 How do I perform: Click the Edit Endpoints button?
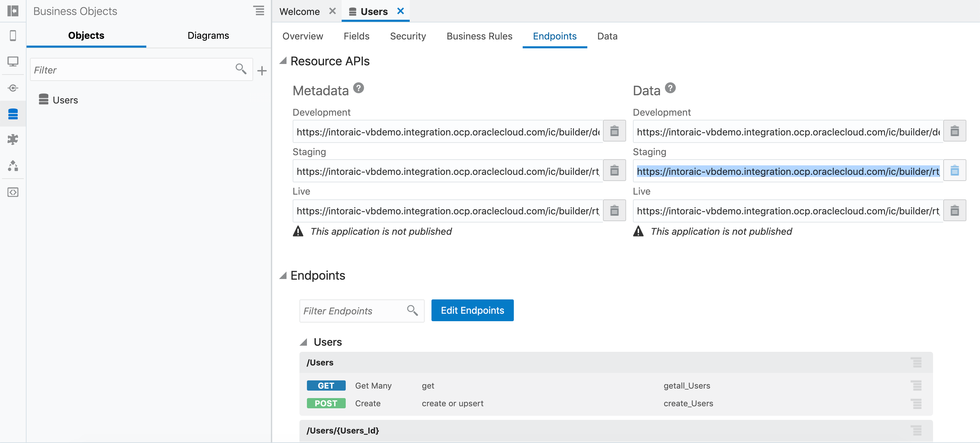coord(472,310)
